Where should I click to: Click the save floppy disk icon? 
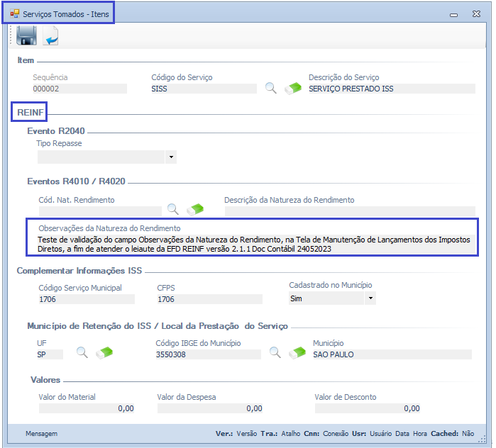(26, 35)
